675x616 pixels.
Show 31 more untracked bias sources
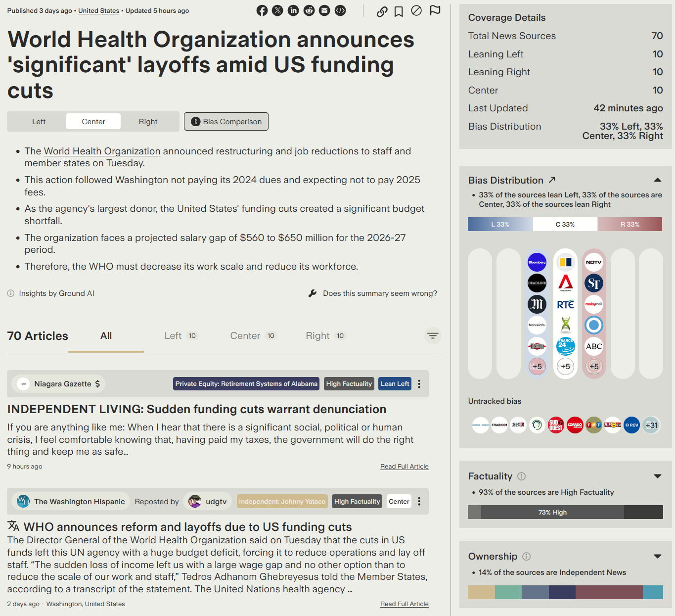pyautogui.click(x=651, y=425)
